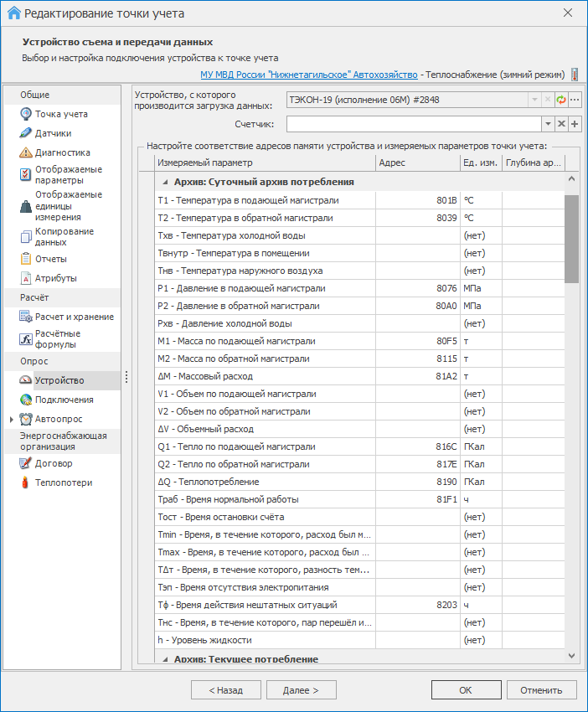588x712 pixels.
Task: Click the Расчётные формулы fx icon
Action: 26,338
